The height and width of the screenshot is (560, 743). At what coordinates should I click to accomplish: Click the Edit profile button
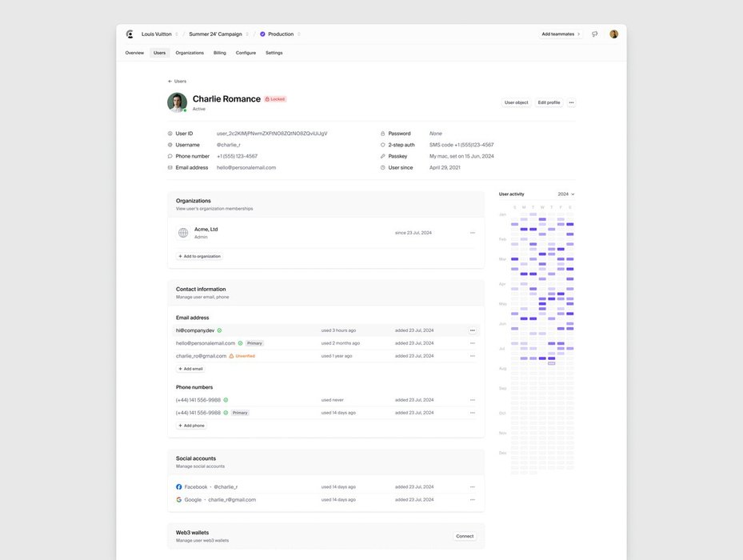[549, 102]
